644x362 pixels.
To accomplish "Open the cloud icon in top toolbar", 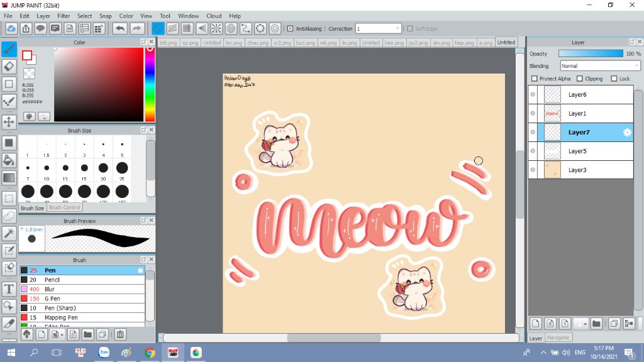I will coord(11,29).
